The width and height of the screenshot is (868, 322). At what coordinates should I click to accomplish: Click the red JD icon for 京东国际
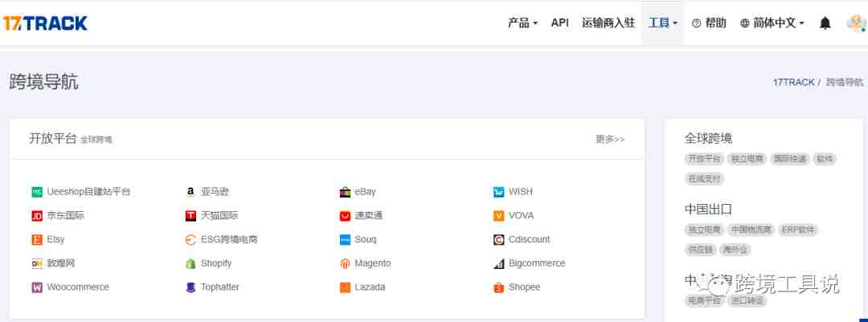[37, 216]
